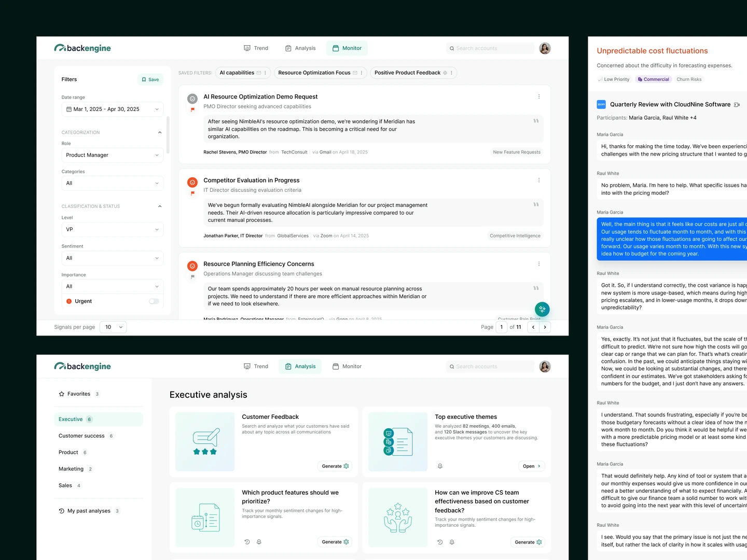
Task: Toggle flag on AI Resource Optimization Demo Request
Action: click(192, 110)
